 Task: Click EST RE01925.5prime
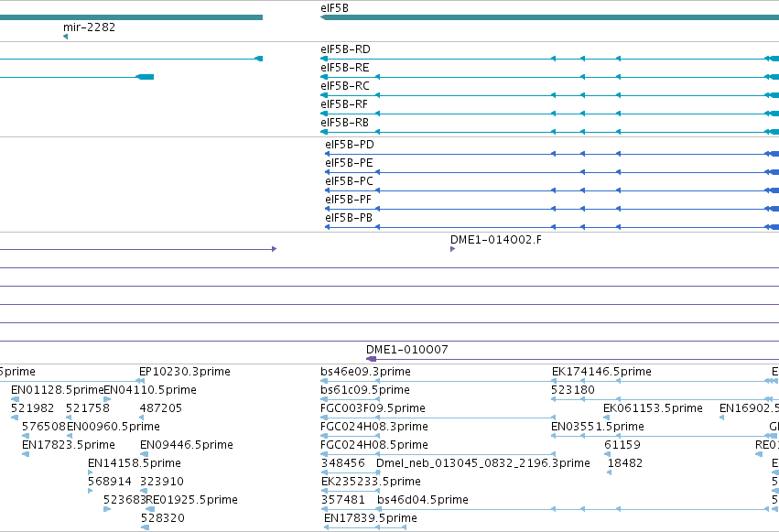[x=191, y=500]
